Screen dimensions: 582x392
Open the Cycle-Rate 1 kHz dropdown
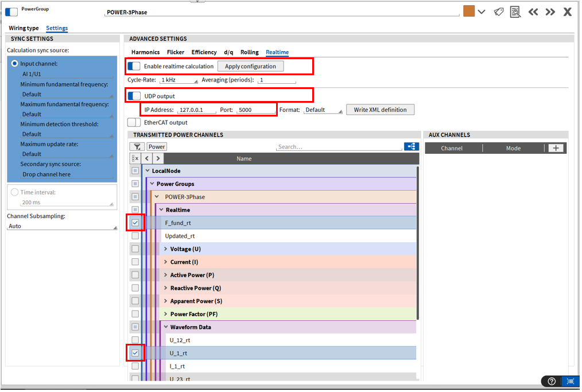point(179,80)
